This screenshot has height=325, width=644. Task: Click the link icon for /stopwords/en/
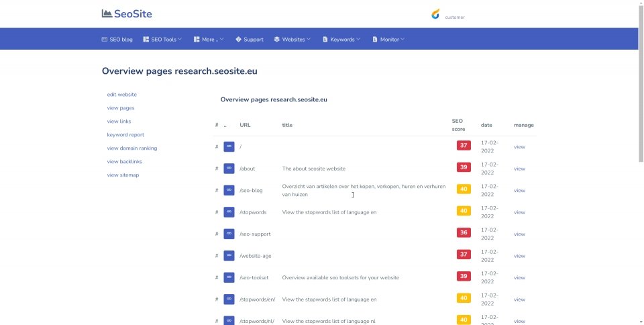click(229, 299)
